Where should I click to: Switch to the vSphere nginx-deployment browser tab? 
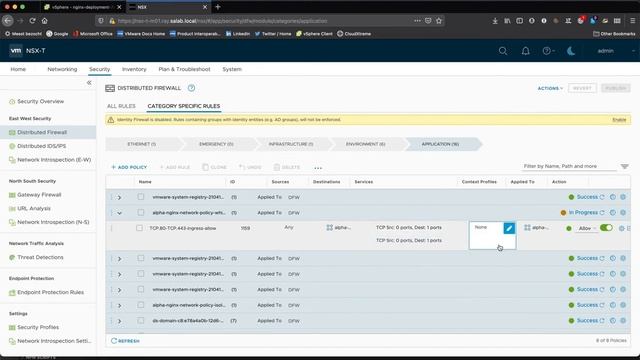click(82, 7)
